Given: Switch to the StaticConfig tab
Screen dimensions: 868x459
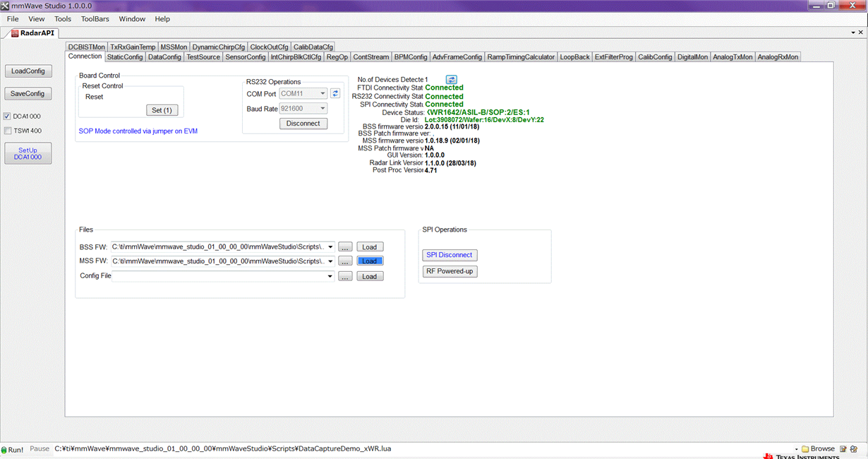Looking at the screenshot, I should (125, 57).
